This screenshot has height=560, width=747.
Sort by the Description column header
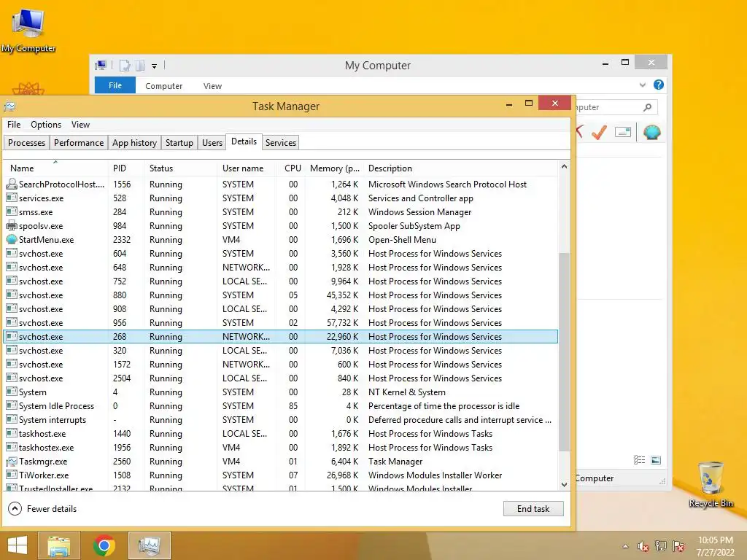tap(460, 168)
